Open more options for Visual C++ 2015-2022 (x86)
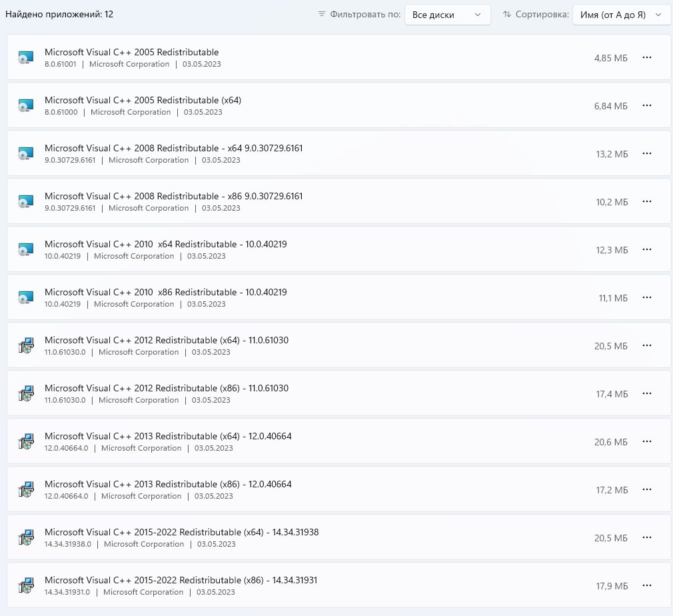Screen dimensions: 673x616 click(646, 585)
